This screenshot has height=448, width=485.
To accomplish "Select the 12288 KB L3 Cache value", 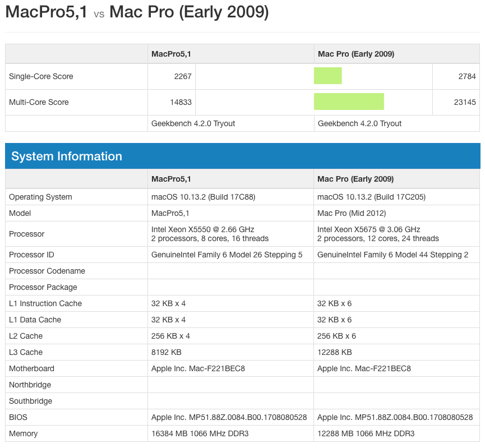I will click(334, 352).
